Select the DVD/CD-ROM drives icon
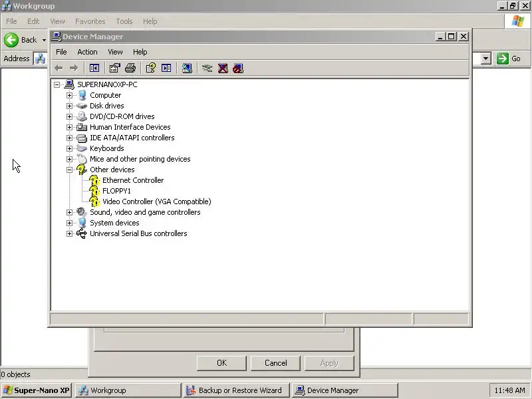 [x=82, y=116]
